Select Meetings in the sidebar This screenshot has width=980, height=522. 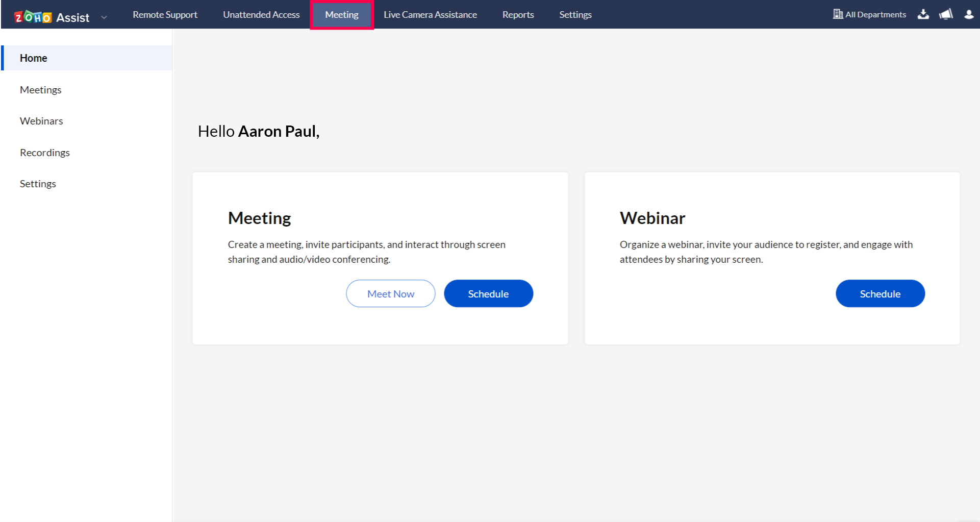click(x=41, y=89)
